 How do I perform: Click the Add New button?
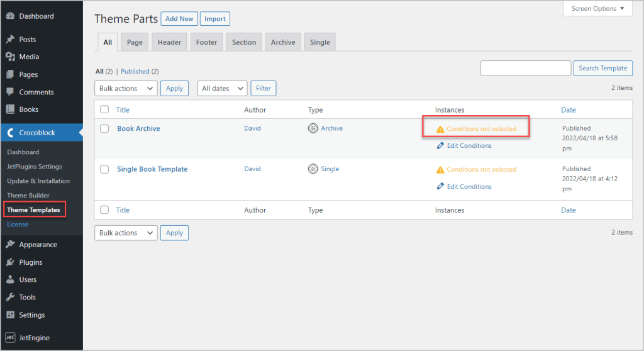click(179, 18)
